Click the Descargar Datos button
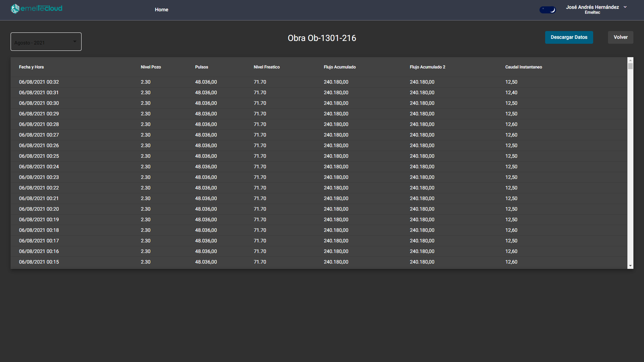The height and width of the screenshot is (362, 644). 569,37
